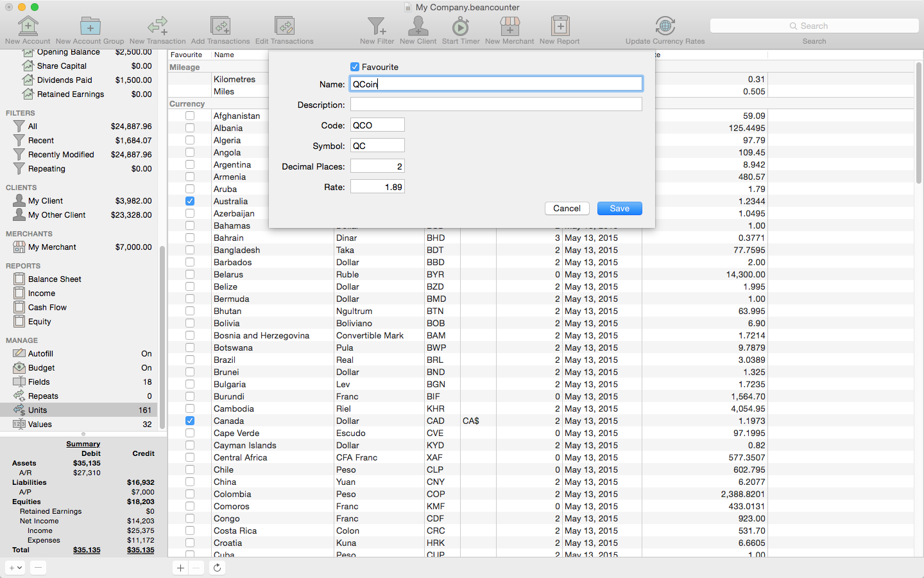
Task: Click the sidebar vertical scrollbar
Action: click(x=162, y=337)
